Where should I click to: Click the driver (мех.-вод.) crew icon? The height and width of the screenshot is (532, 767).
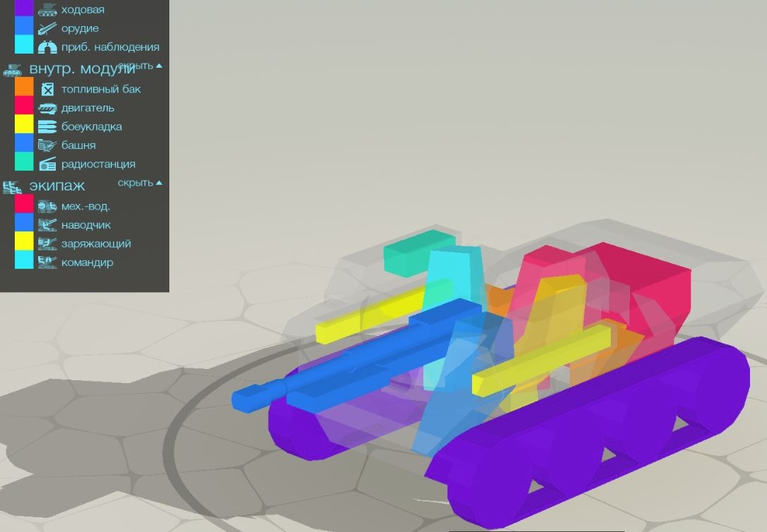tap(47, 206)
